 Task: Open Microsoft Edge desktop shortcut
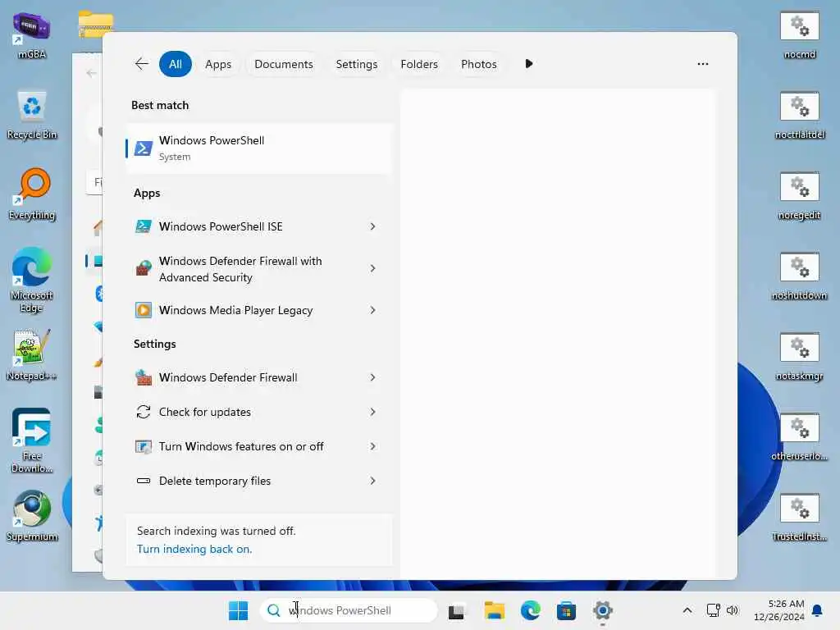[32, 281]
